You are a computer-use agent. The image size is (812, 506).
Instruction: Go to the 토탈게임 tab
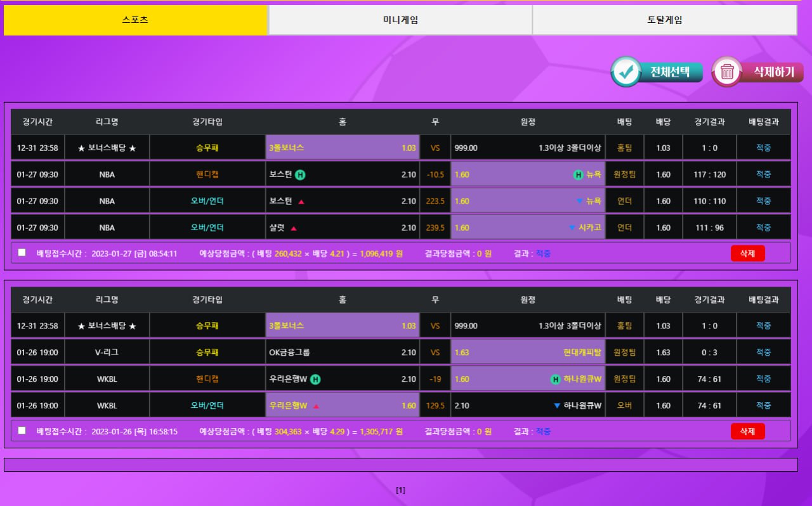point(664,20)
